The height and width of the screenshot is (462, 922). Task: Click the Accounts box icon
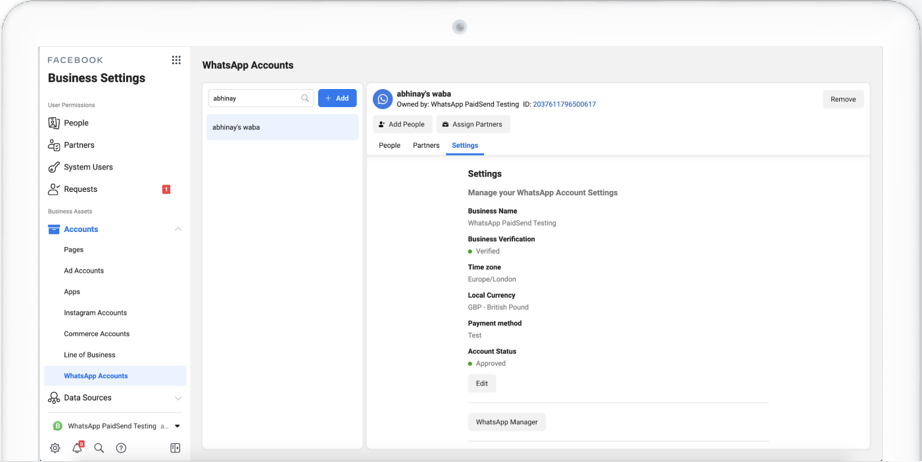[54, 229]
